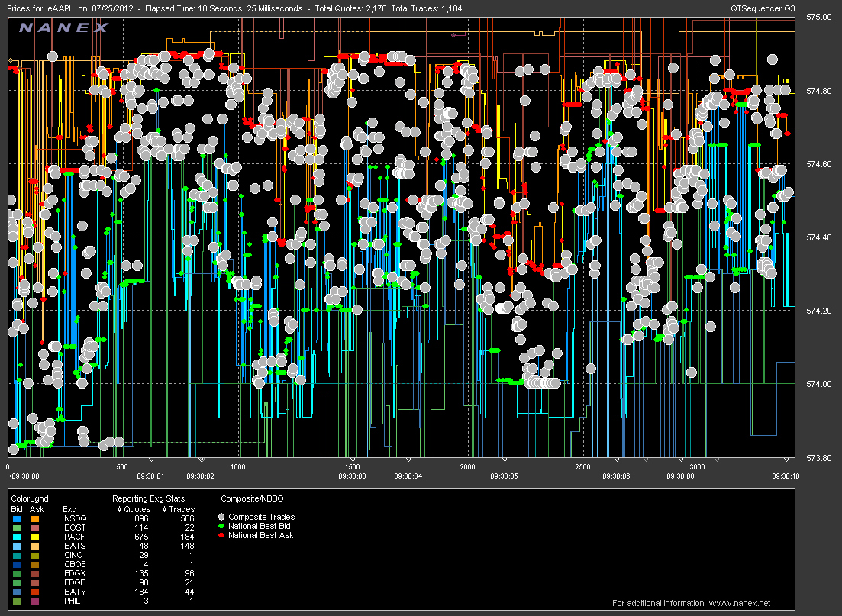Click the 09:30:02 time axis marker
This screenshot has width=842, height=616.
[200, 476]
